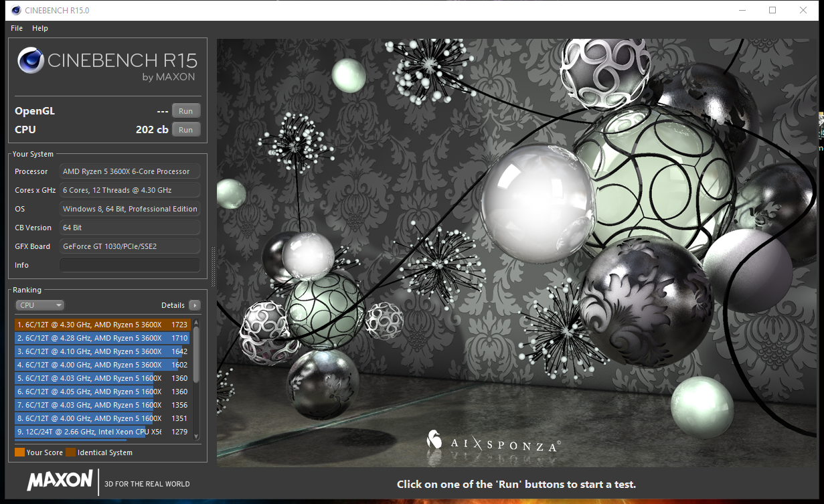Viewport: 824px width, 504px height.
Task: Click the ranking list vertical scrollbar
Action: coord(196,355)
